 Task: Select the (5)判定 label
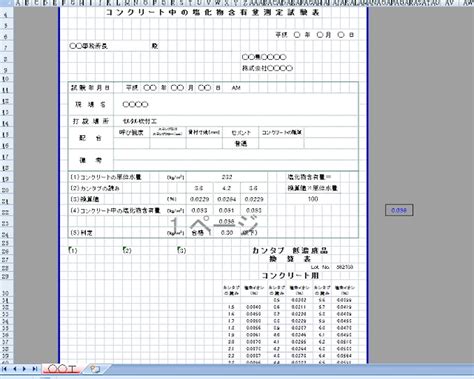[x=81, y=233]
